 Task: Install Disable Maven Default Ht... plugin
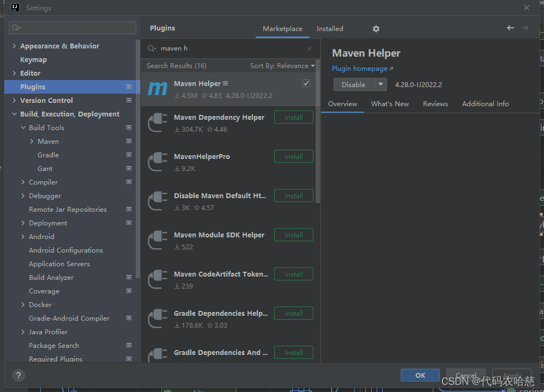click(x=293, y=195)
